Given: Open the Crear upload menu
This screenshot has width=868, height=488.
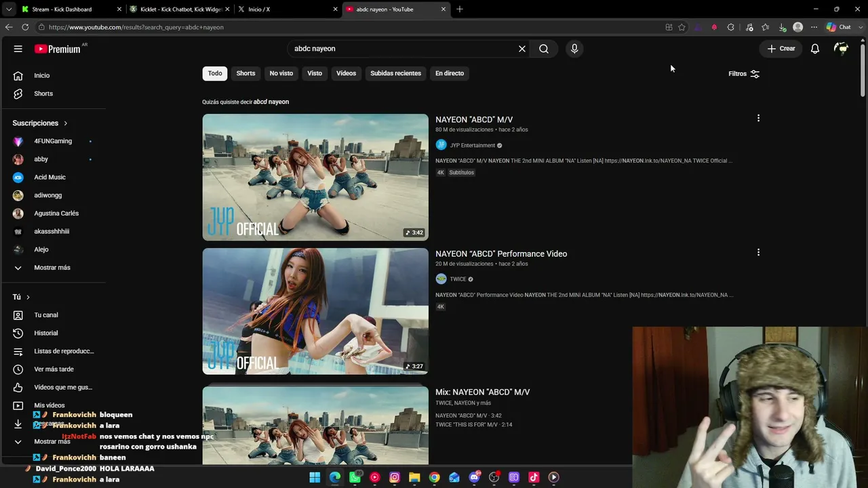Looking at the screenshot, I should (x=781, y=49).
